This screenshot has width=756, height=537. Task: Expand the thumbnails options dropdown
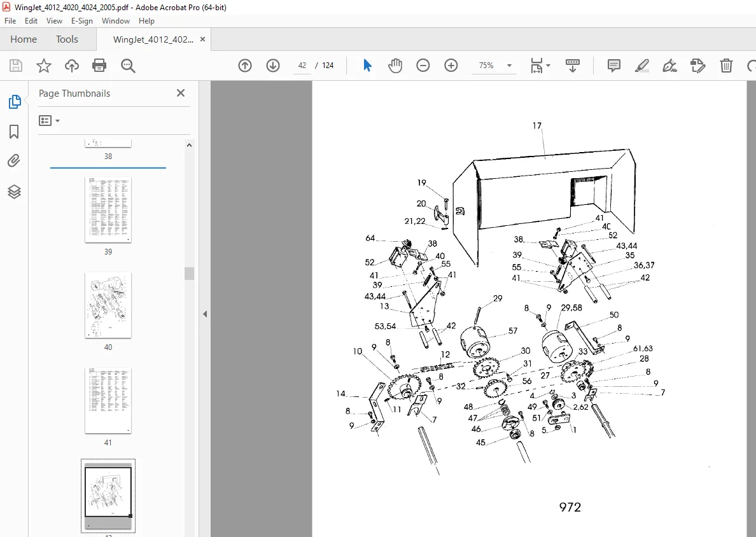coord(49,120)
